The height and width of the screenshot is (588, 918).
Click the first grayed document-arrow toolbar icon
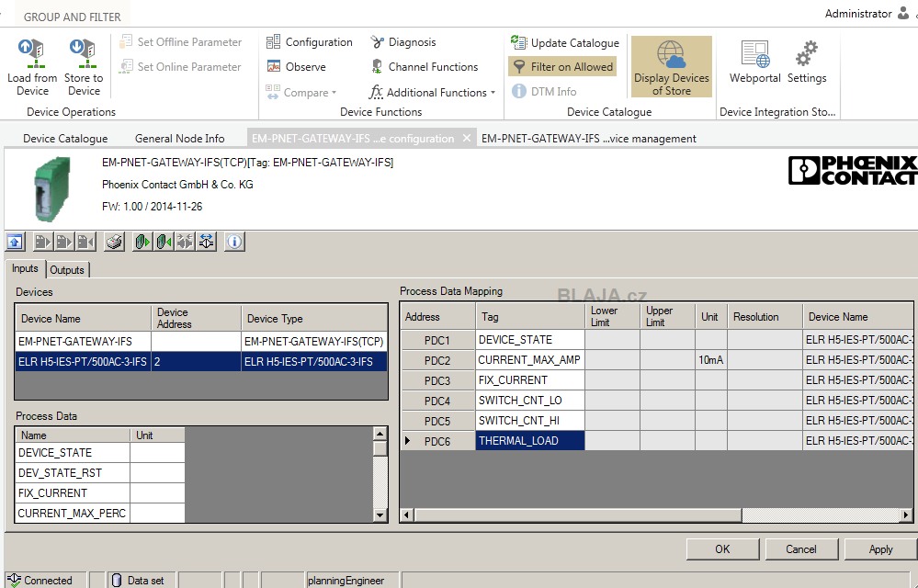[x=42, y=241]
